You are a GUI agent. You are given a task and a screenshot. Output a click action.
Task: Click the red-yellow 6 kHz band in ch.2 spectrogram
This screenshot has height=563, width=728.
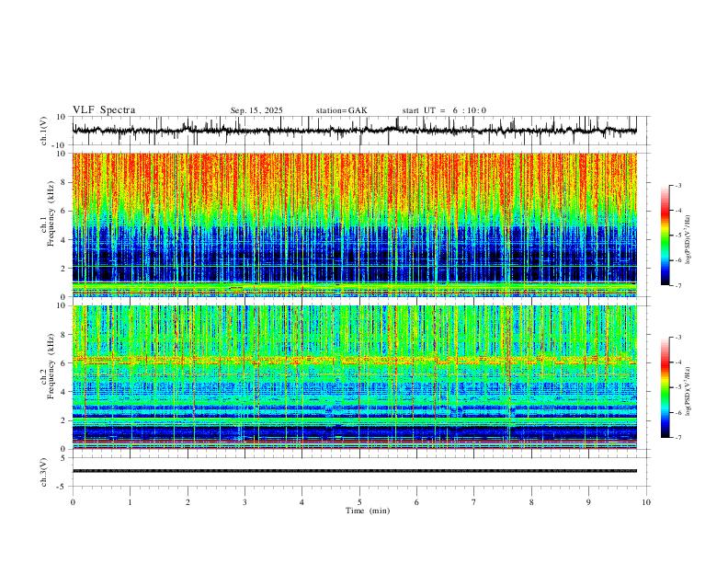pos(354,360)
